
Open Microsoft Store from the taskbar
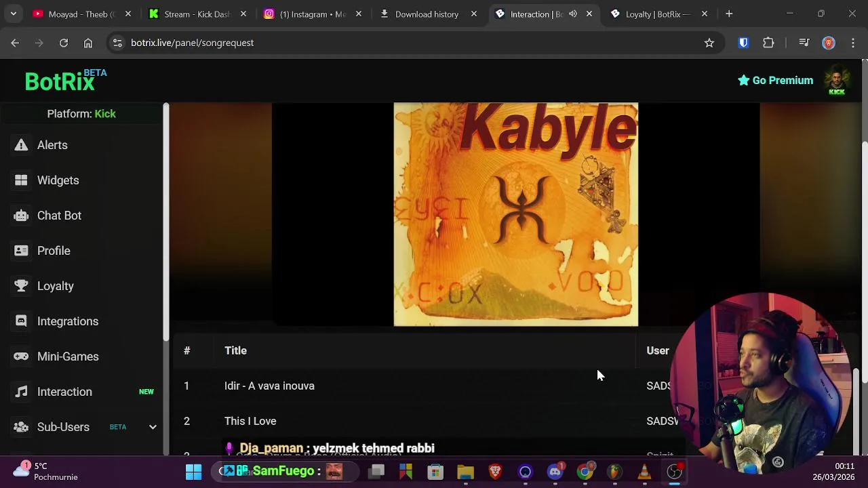(x=435, y=472)
